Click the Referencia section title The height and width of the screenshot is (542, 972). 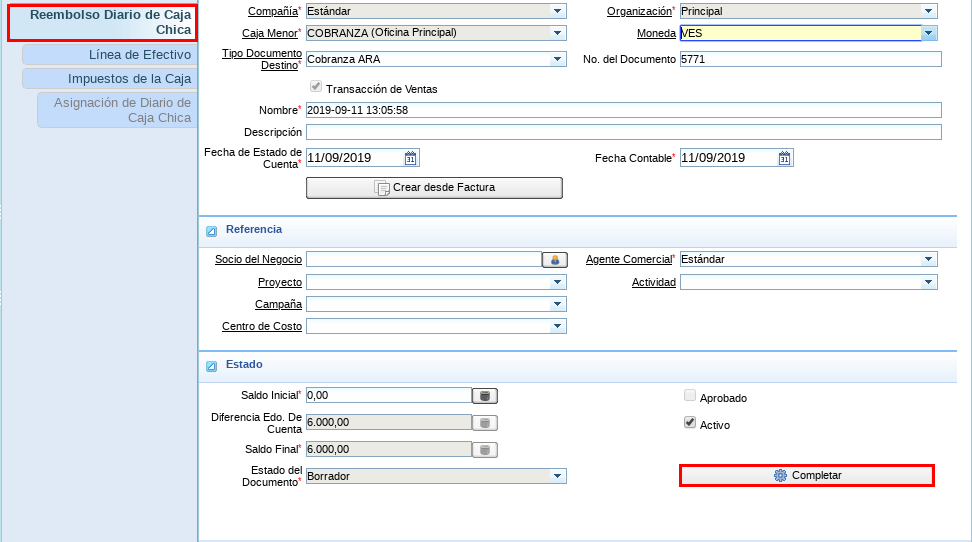[254, 229]
